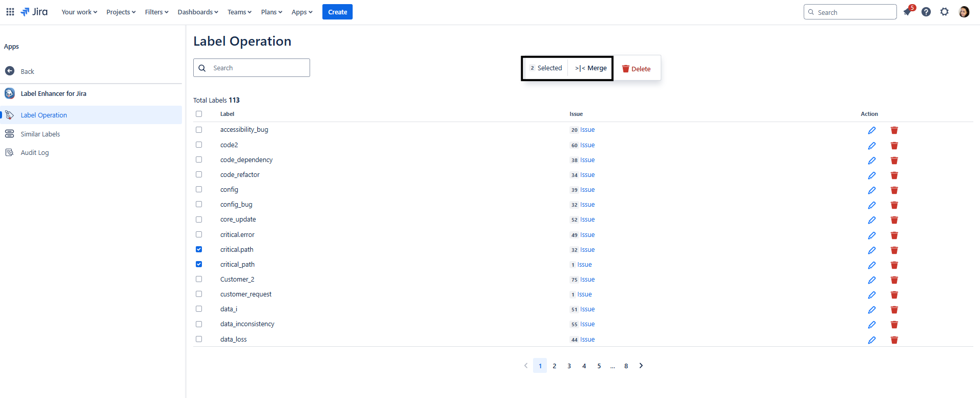Tick the select-all checkbox in header

199,114
